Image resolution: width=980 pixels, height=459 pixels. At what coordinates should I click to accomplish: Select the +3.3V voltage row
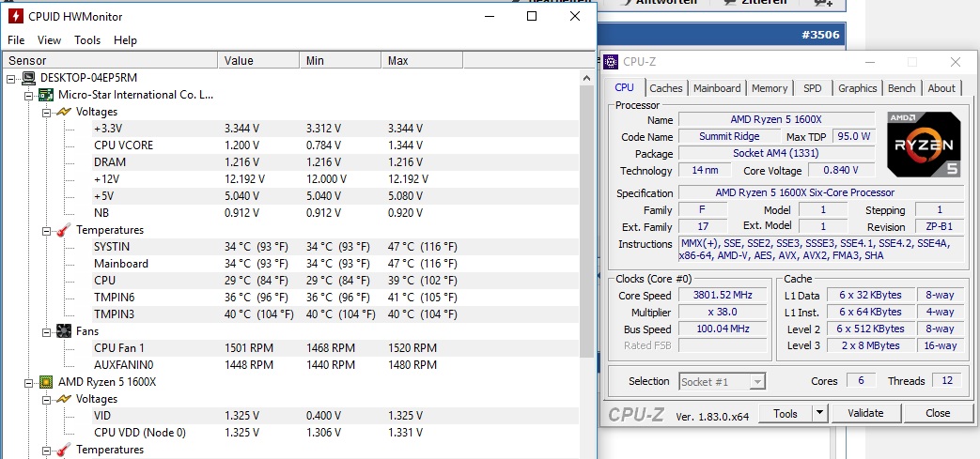tap(335, 129)
